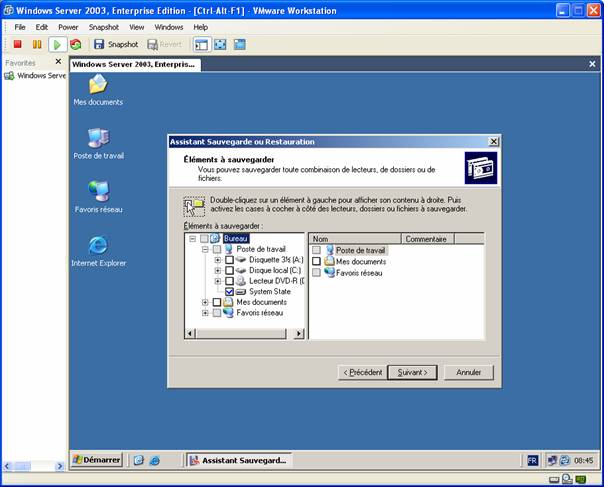604x487 pixels.
Task: Click the red Power Off toolbar icon
Action: click(x=17, y=44)
